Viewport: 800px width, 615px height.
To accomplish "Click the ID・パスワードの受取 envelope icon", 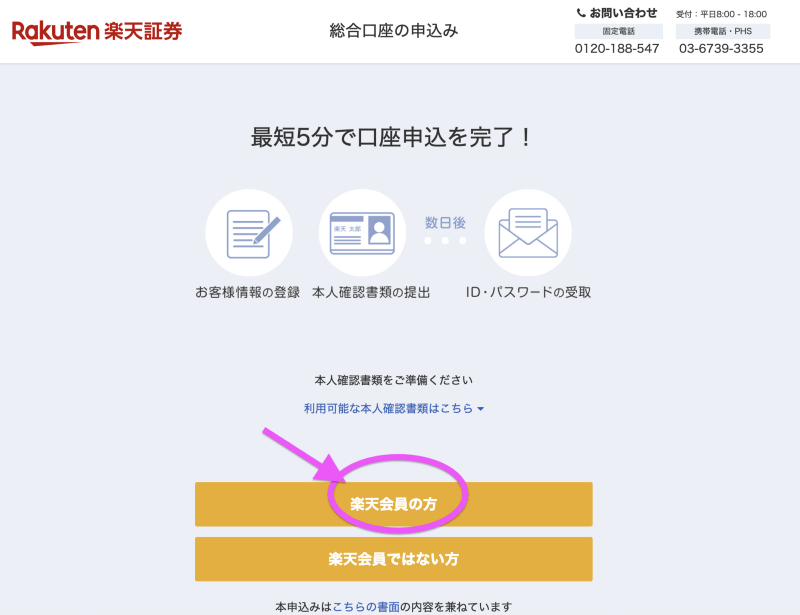I will pos(528,233).
